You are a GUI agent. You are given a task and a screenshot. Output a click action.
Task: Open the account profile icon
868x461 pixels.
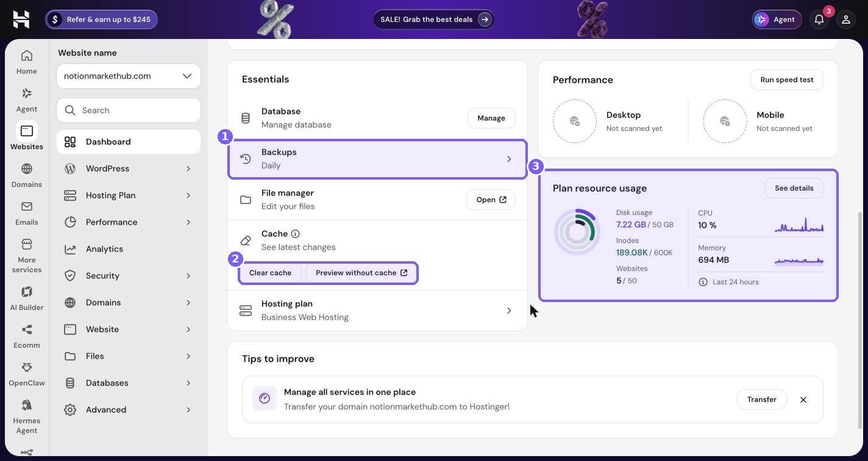pyautogui.click(x=846, y=19)
